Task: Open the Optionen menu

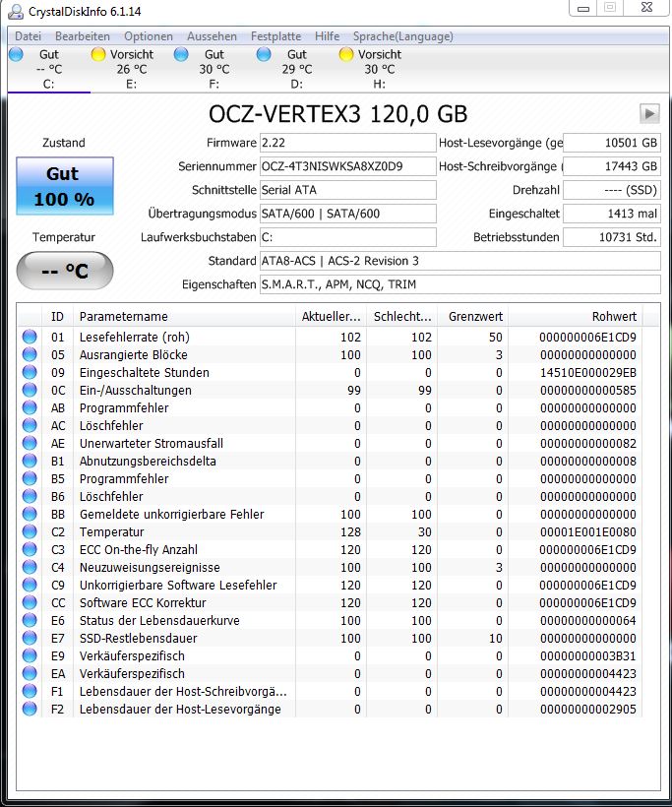Action: [x=149, y=36]
